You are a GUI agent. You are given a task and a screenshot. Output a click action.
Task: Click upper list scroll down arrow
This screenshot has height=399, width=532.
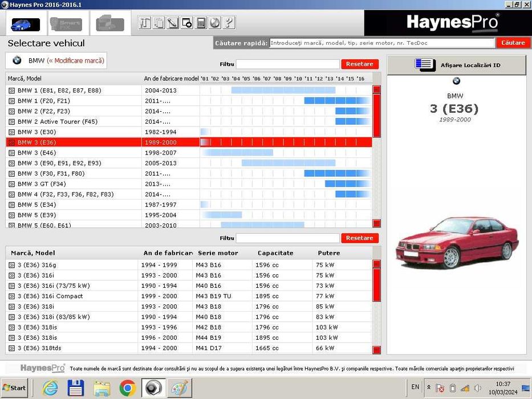[376, 223]
